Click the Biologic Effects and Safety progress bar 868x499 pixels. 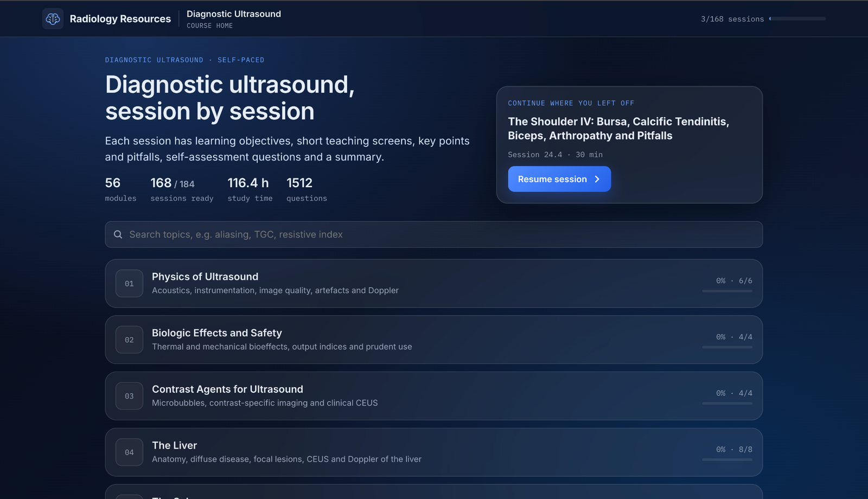pos(727,347)
